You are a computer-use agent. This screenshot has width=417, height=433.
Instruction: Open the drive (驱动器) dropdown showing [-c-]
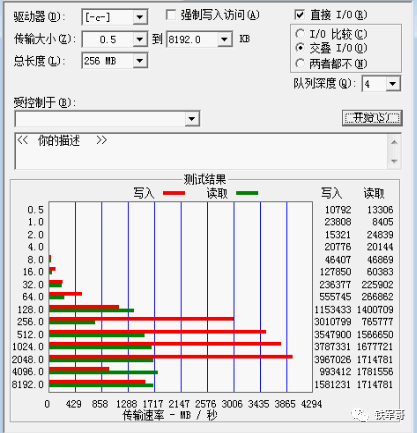(140, 17)
